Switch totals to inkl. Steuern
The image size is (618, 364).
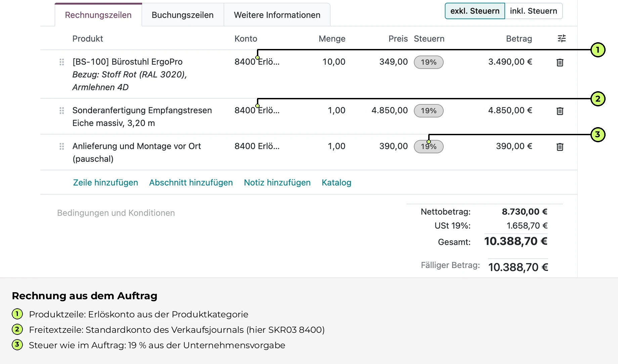tap(533, 11)
